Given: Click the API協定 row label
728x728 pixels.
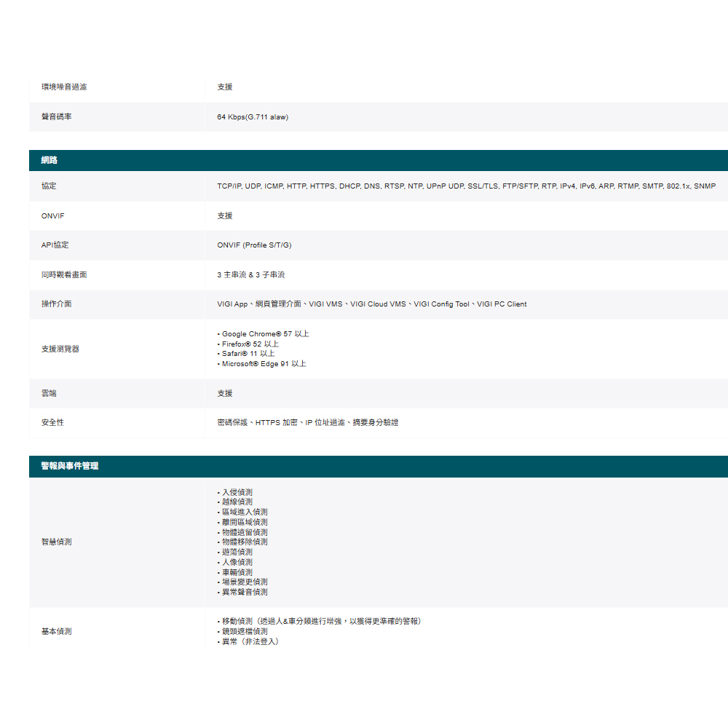Looking at the screenshot, I should pyautogui.click(x=55, y=245).
